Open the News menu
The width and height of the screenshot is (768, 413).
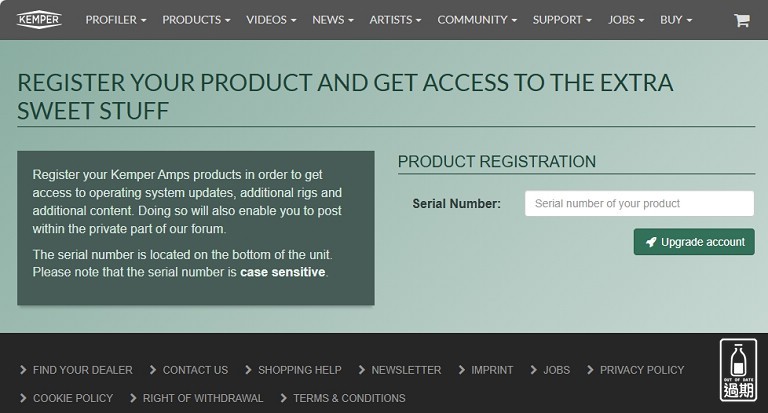point(333,20)
